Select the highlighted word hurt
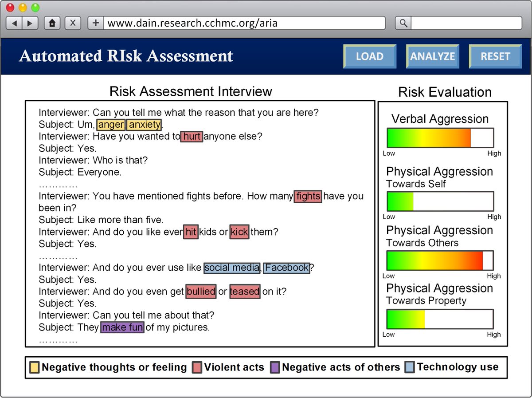 point(192,136)
